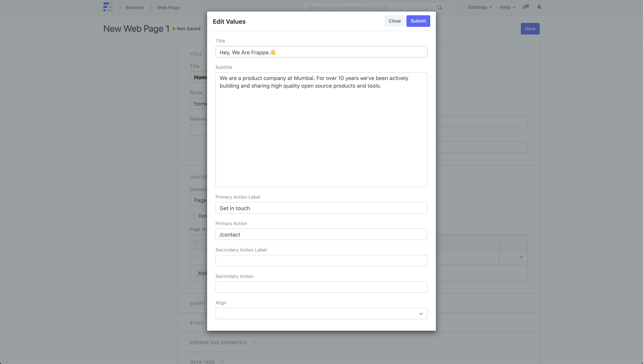643x364 pixels.
Task: Click the Secondary Action Label field
Action: coord(321,261)
